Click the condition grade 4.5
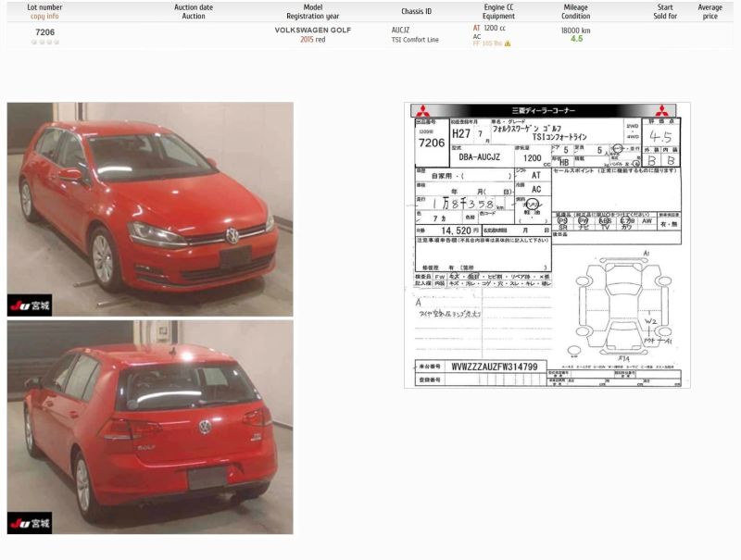The image size is (741, 560). (576, 39)
